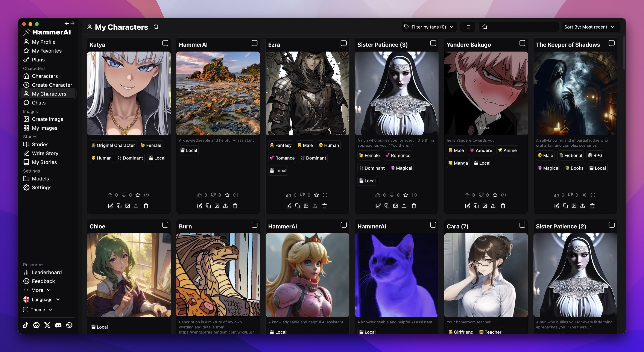Expand the More menu in sidebar
The image size is (644, 352).
coord(37,290)
